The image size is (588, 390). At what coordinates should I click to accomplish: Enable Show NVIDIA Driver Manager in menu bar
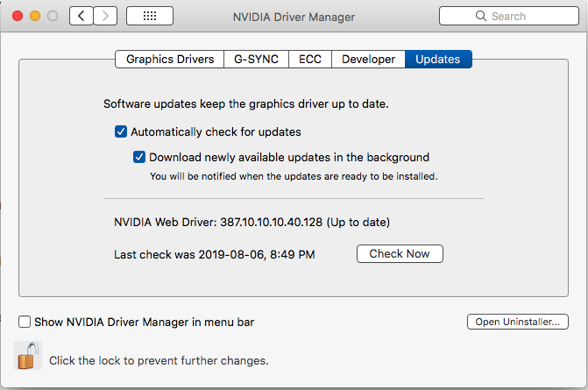point(25,322)
